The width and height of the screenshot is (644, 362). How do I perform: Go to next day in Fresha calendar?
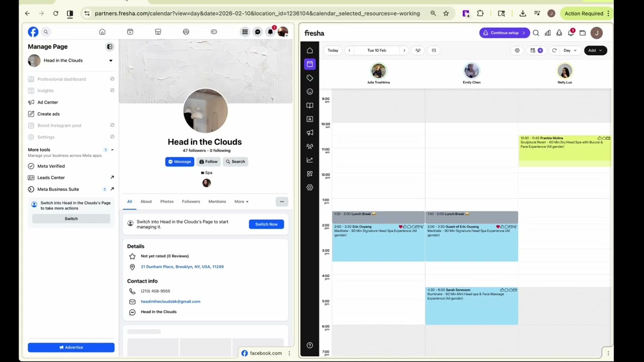pos(404,50)
